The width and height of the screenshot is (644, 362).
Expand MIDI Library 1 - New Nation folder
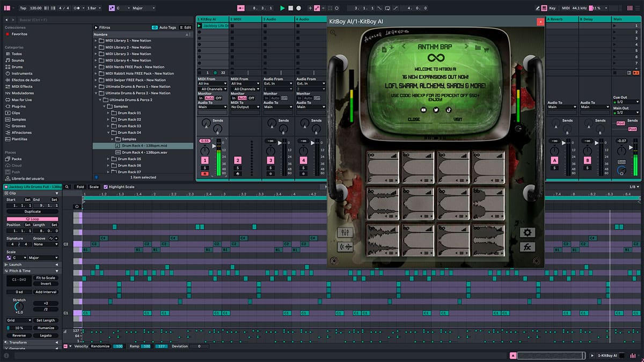pyautogui.click(x=96, y=41)
